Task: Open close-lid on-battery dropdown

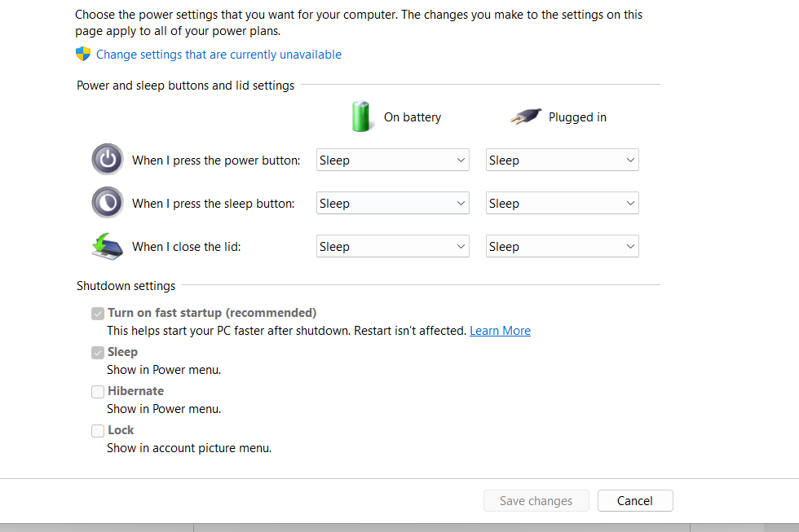Action: tap(392, 247)
